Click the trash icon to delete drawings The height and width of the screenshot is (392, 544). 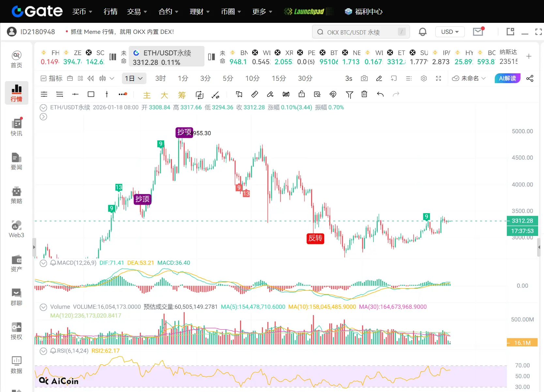(364, 94)
